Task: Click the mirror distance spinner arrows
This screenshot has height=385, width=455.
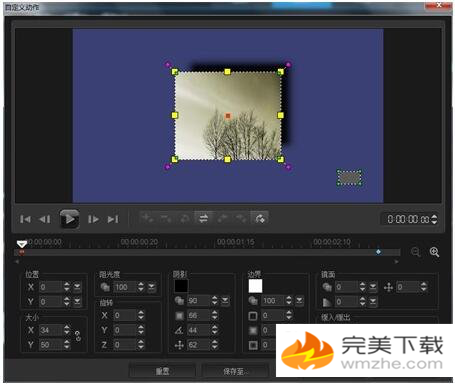Action: [x=424, y=287]
